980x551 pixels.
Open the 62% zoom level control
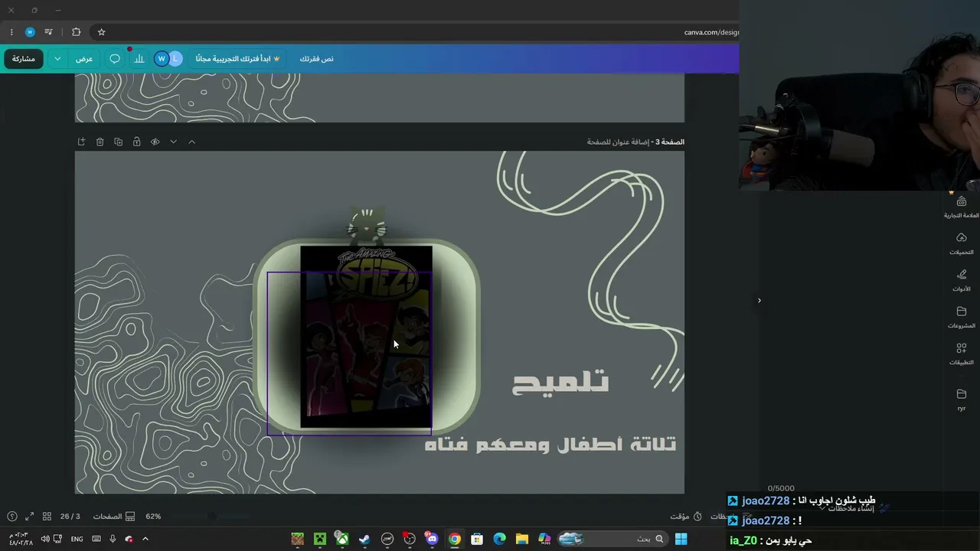(153, 517)
